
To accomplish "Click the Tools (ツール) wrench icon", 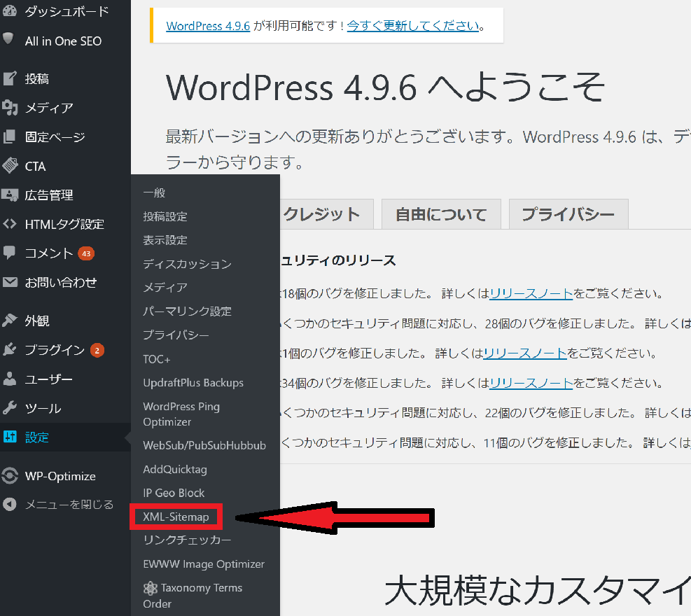I will tap(10, 408).
